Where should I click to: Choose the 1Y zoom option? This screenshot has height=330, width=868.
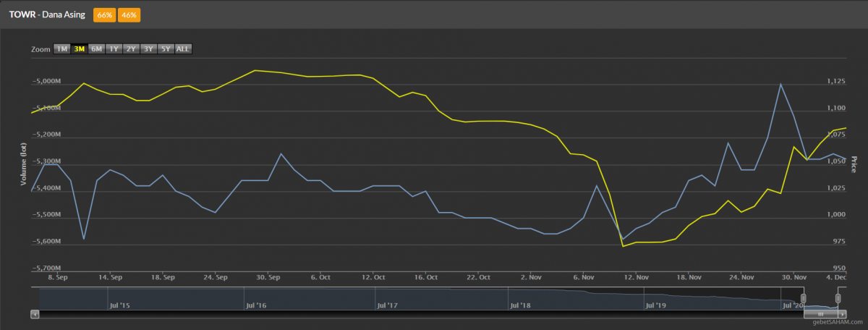[x=114, y=49]
